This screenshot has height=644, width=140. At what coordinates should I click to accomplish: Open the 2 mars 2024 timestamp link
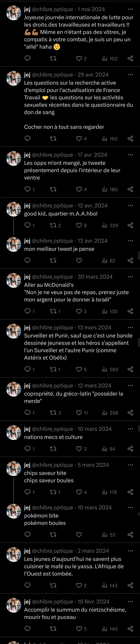[x=93, y=551]
